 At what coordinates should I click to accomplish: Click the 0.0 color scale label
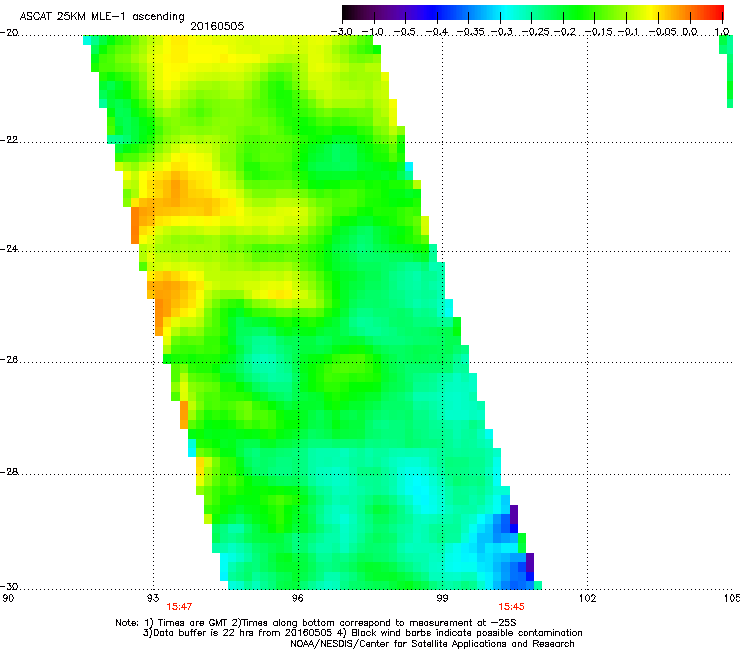pyautogui.click(x=690, y=32)
